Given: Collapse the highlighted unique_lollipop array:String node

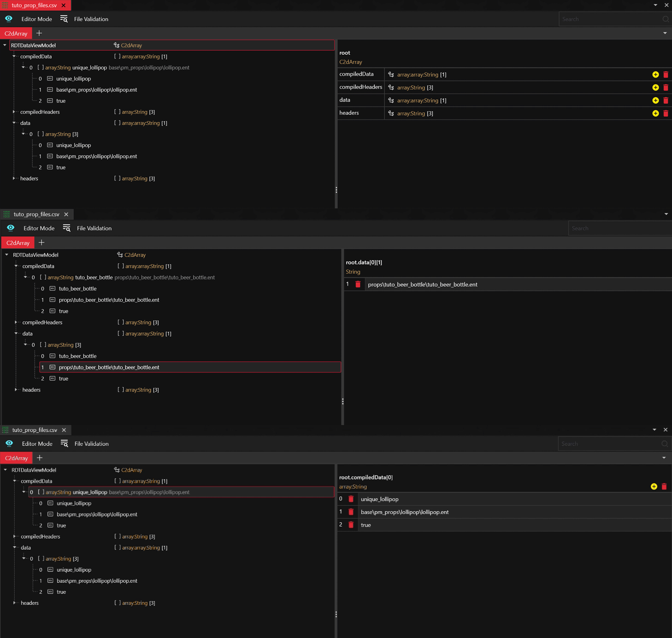Looking at the screenshot, I should click(24, 492).
